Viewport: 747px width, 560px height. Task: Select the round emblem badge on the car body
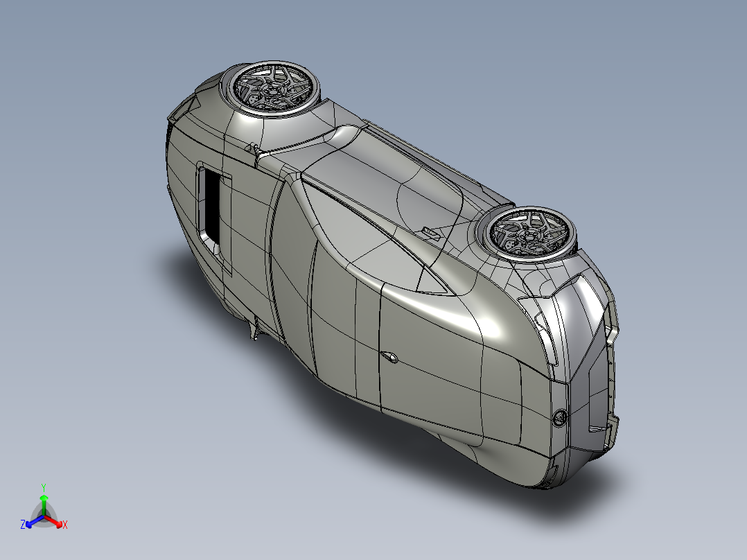[x=560, y=417]
